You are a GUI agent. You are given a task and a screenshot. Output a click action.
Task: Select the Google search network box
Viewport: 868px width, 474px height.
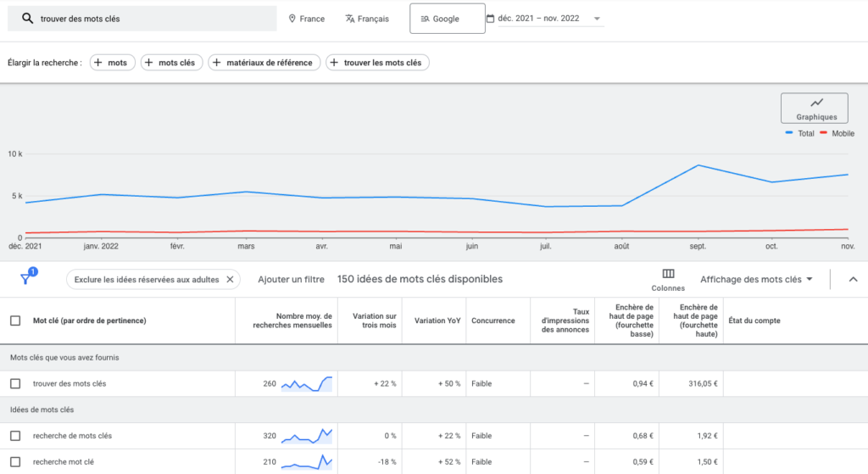point(447,19)
